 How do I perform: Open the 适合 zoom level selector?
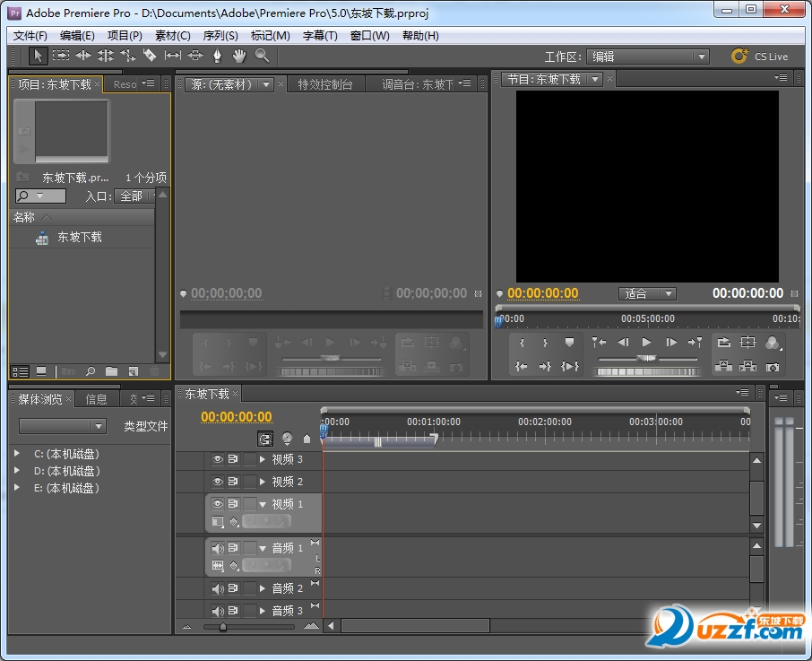647,293
